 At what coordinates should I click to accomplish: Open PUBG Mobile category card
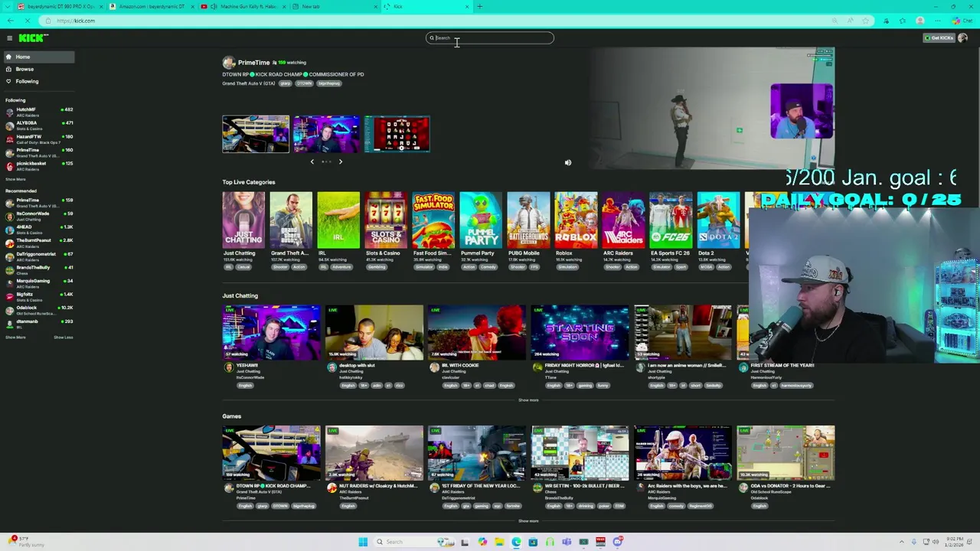click(528, 220)
